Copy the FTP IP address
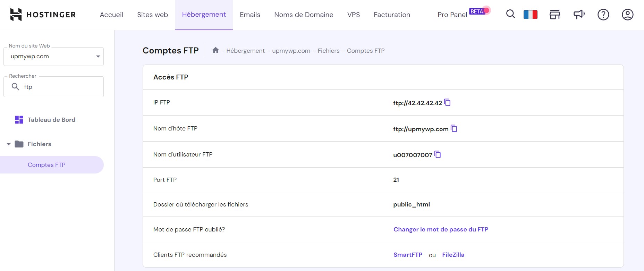 (x=448, y=102)
